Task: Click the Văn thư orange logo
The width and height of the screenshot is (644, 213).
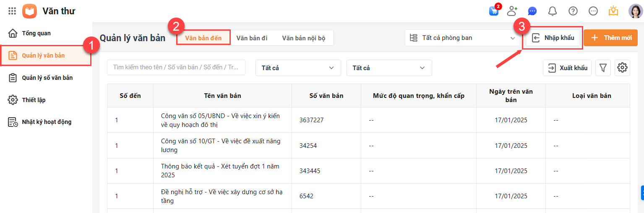Action: click(29, 11)
